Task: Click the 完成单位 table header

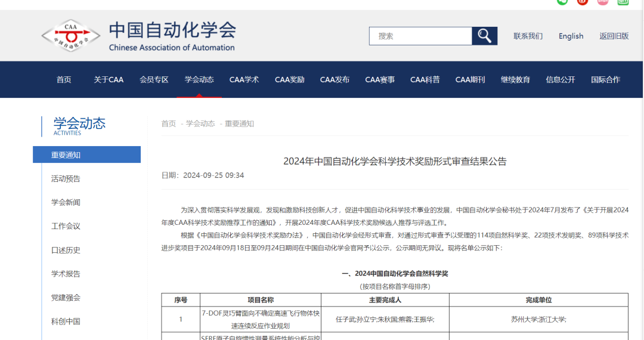Action: [x=538, y=300]
